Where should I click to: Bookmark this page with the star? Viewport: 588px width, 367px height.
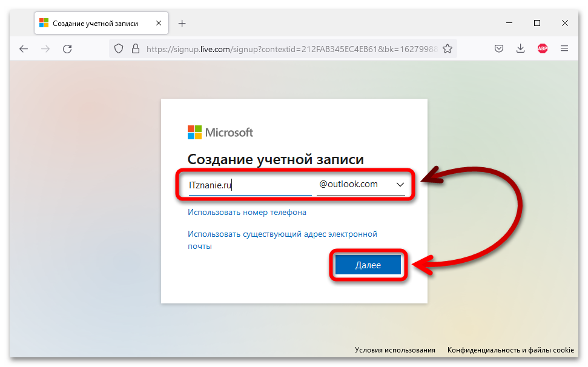(448, 48)
